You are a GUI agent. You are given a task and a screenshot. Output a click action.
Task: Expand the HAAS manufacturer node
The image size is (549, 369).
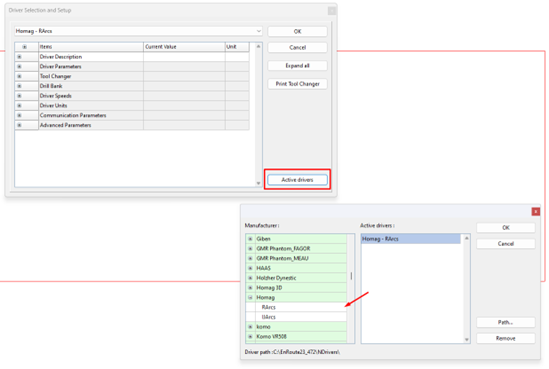click(x=250, y=268)
